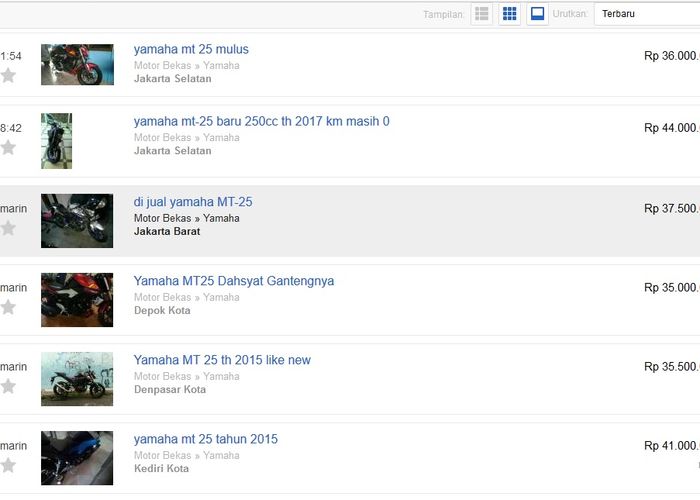
Task: Click price 'Rp 35.000' of Depok listing
Action: click(672, 288)
